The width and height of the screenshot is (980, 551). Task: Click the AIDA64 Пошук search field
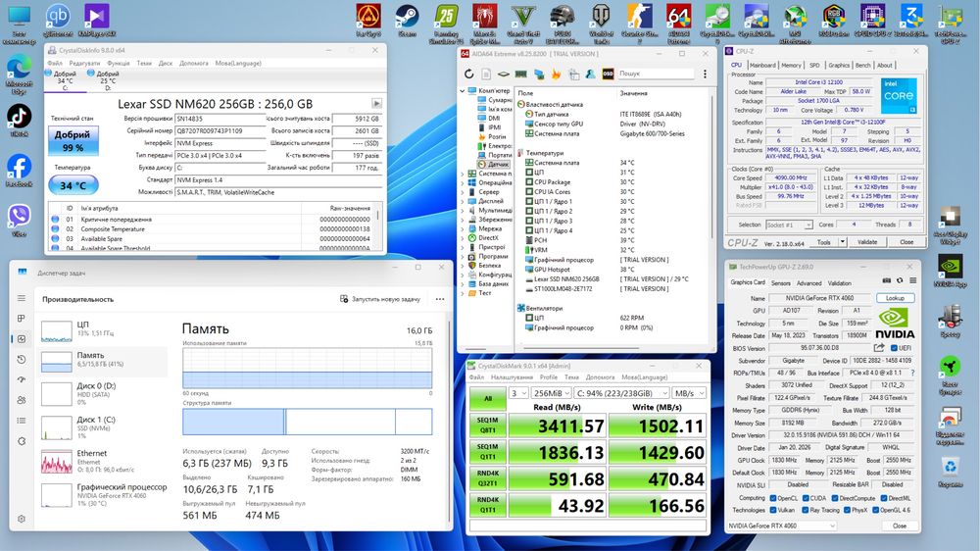click(655, 74)
